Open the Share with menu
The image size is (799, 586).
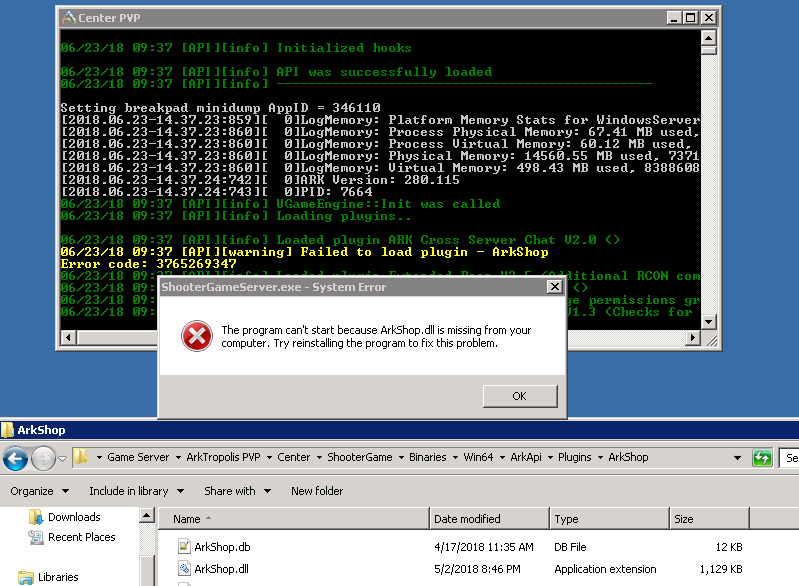(x=237, y=491)
